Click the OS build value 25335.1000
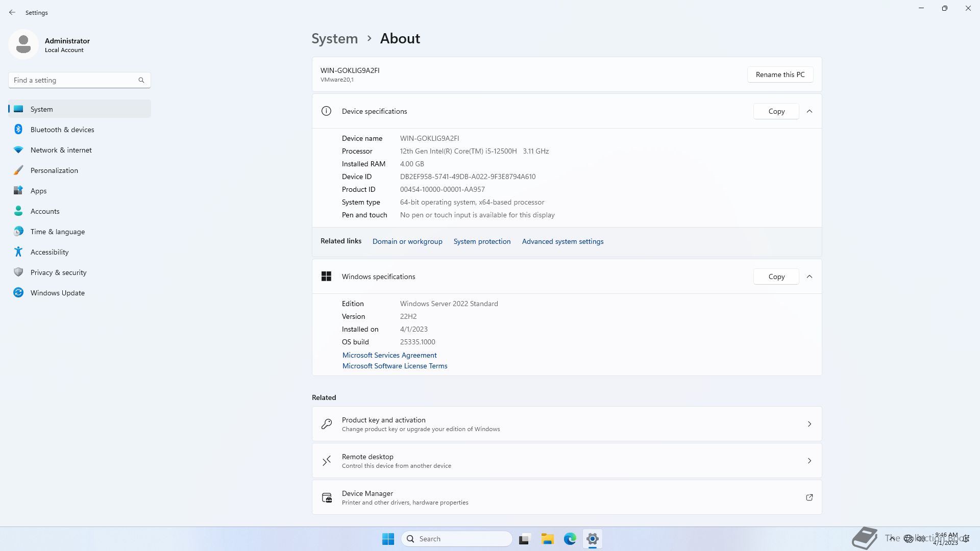Image resolution: width=980 pixels, height=551 pixels. point(418,342)
